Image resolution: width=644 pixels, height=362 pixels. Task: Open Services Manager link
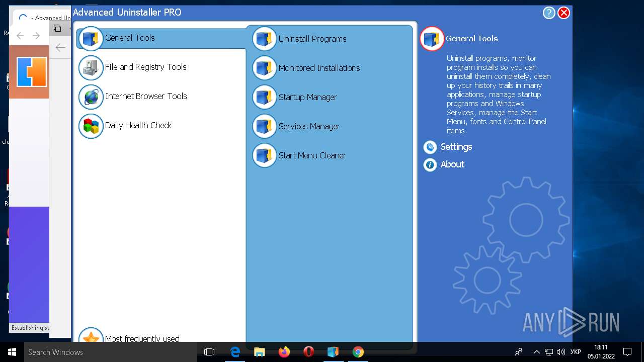pos(309,126)
